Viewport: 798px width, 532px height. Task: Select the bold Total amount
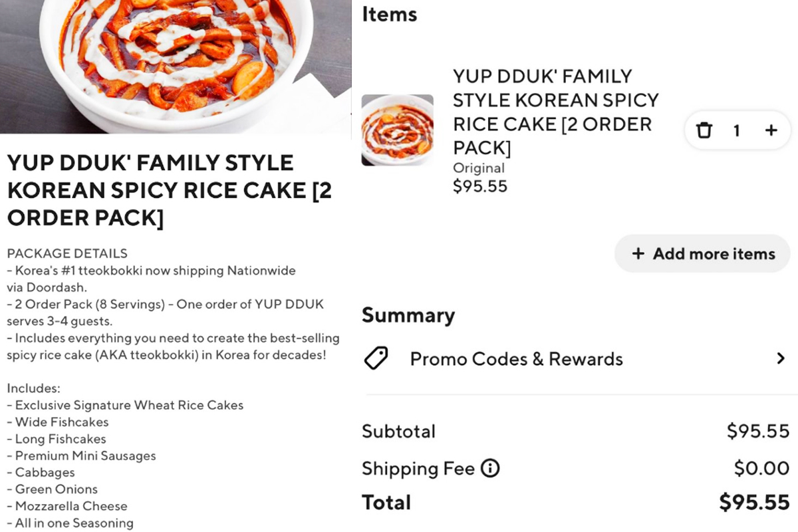click(754, 503)
